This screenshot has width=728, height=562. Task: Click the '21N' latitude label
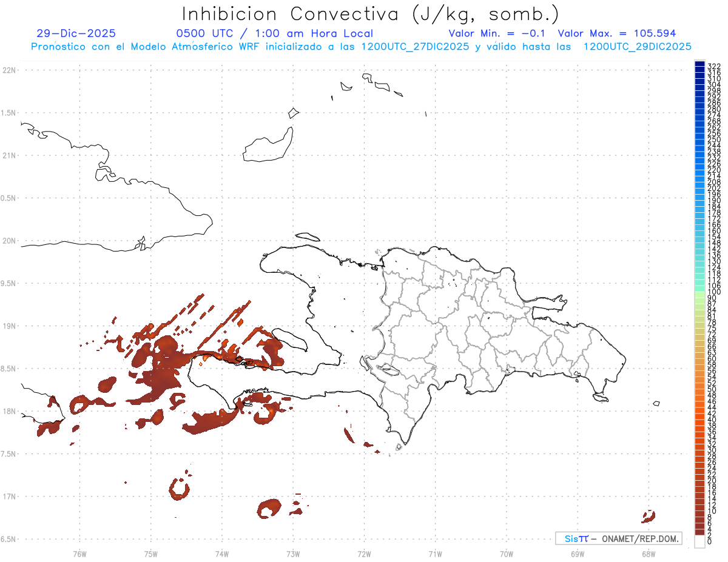point(8,156)
